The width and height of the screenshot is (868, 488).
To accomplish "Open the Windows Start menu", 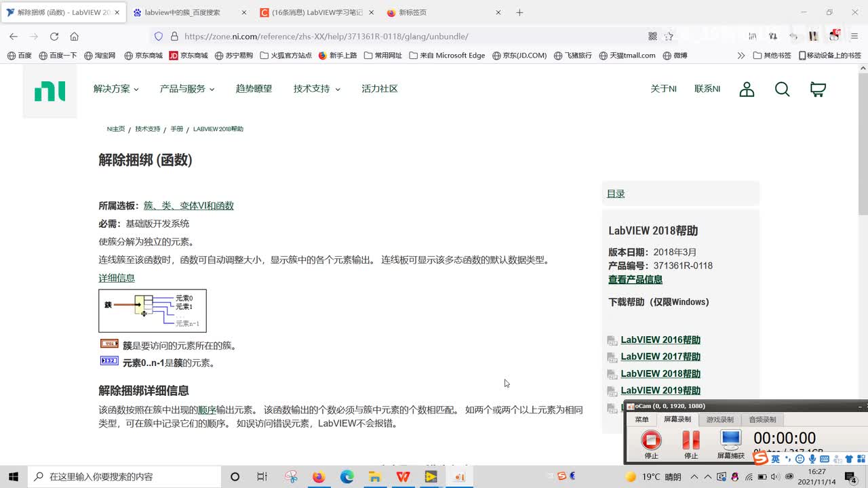I will [x=14, y=476].
